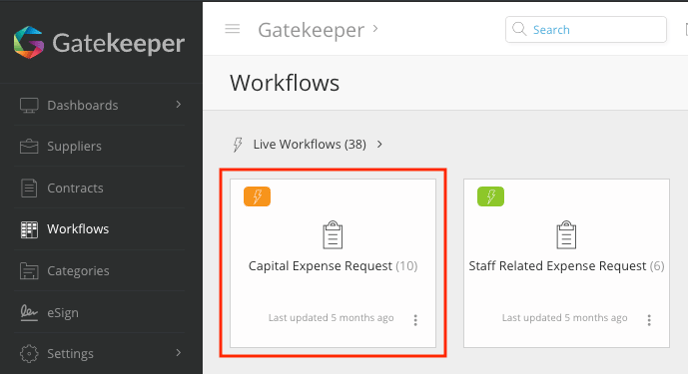Click the eSign signature icon
This screenshot has height=374, width=688.
click(x=29, y=312)
